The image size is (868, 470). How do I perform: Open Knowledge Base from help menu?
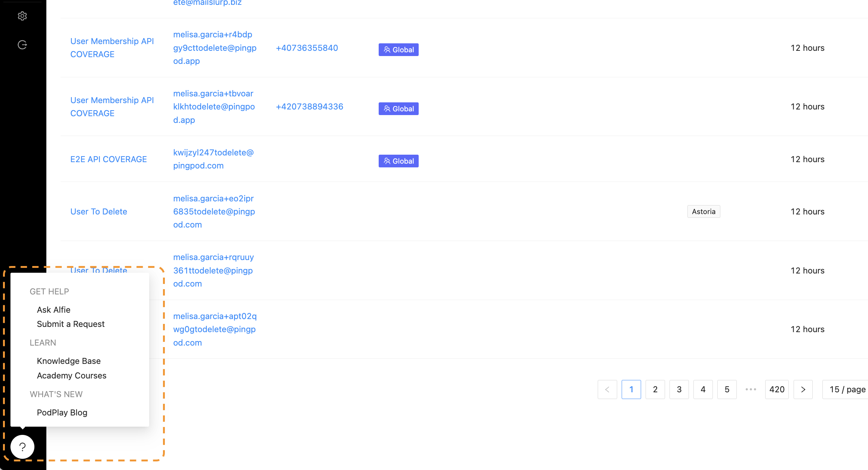point(69,361)
